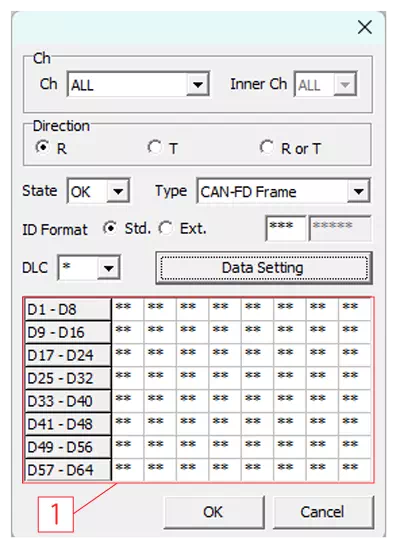Open the Ch ALL dropdown
Image resolution: width=400 pixels, height=551 pixels.
point(138,84)
